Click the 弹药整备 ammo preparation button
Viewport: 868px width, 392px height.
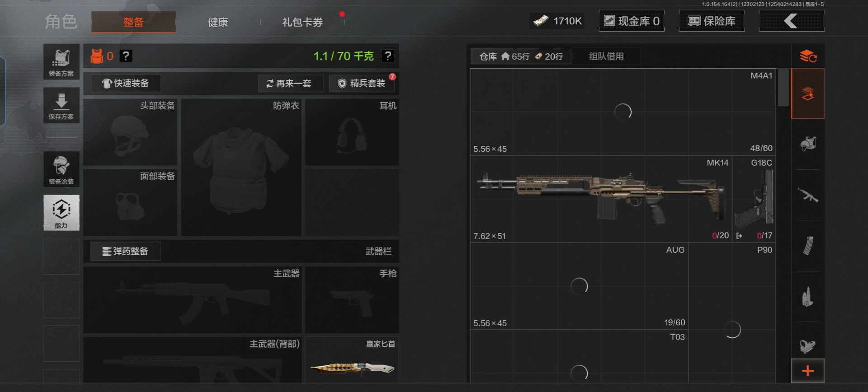[x=126, y=251]
